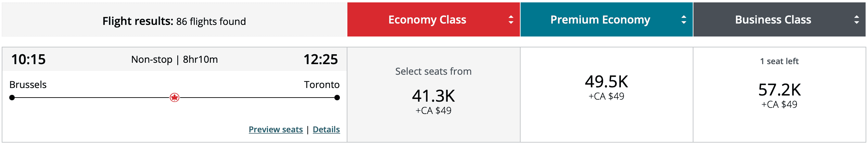868x146 pixels.
Task: Click the Air Canada maple leaf logo
Action: point(175,98)
